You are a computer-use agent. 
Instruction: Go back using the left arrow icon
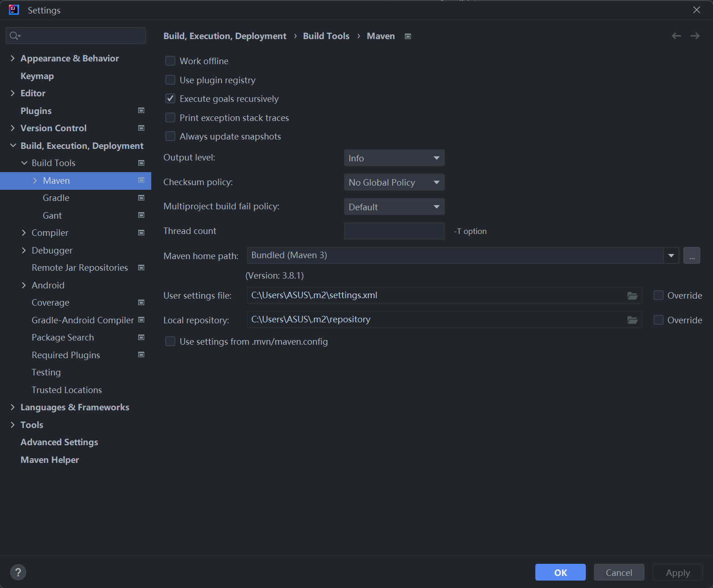pos(676,36)
